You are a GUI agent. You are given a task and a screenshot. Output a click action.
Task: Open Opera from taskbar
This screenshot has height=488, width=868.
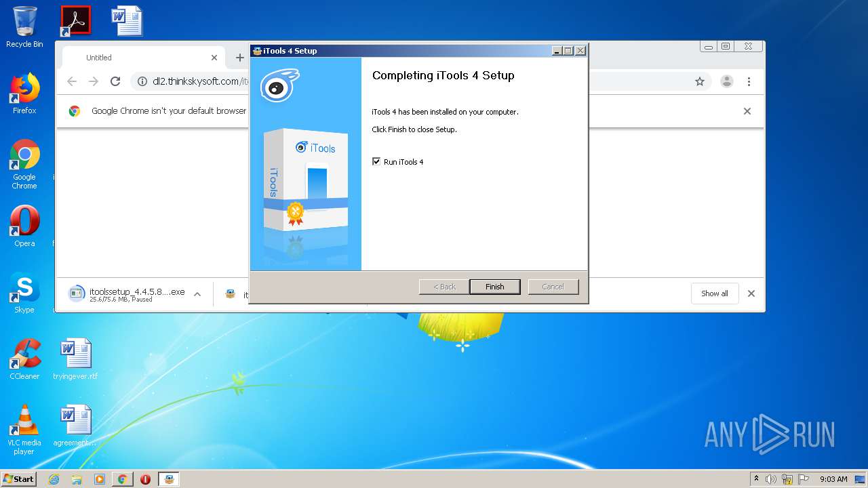click(145, 479)
